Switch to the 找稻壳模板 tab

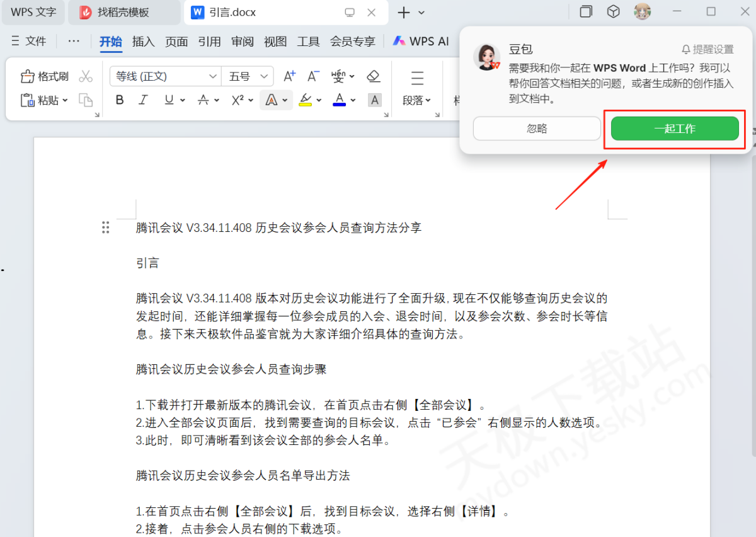point(124,13)
